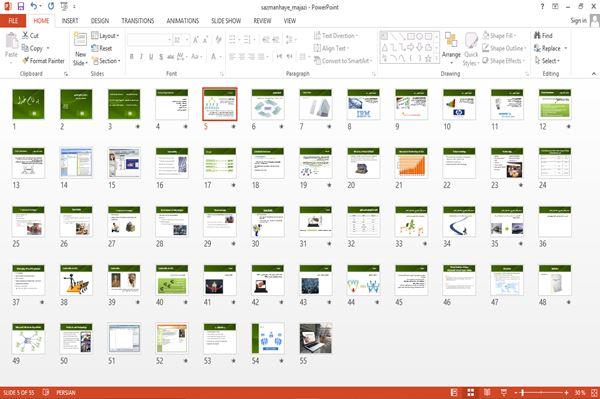Open the Section dropdown

(x=106, y=61)
